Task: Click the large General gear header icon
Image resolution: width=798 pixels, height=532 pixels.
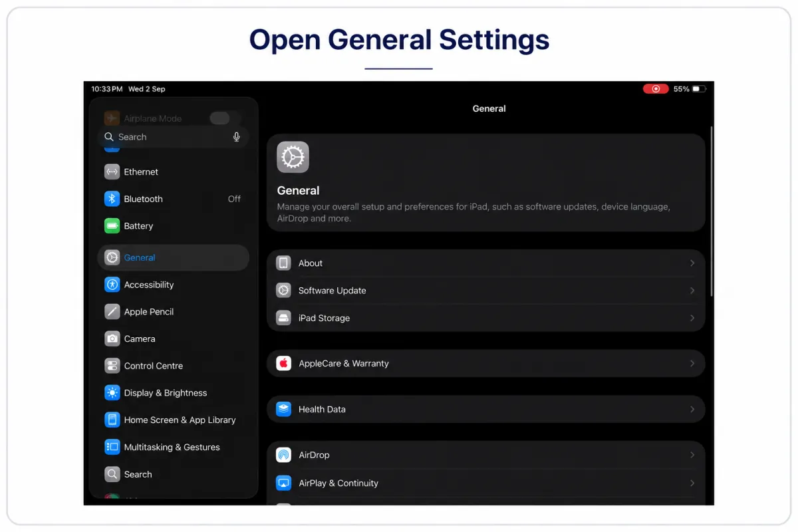Action: coord(293,157)
